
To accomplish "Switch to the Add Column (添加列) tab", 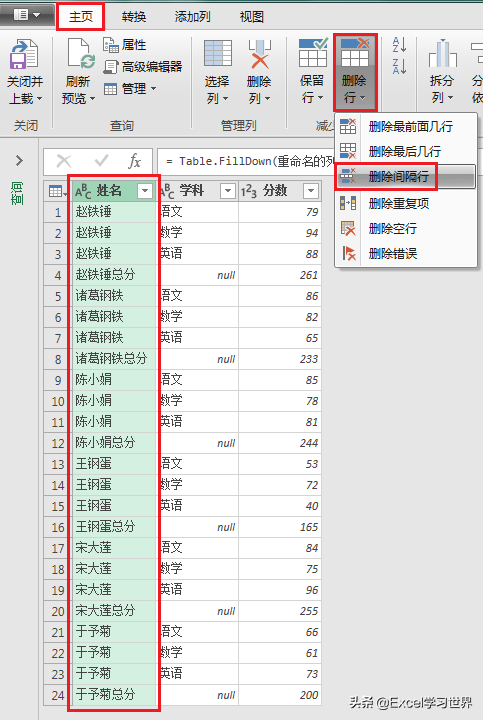I will click(x=192, y=17).
